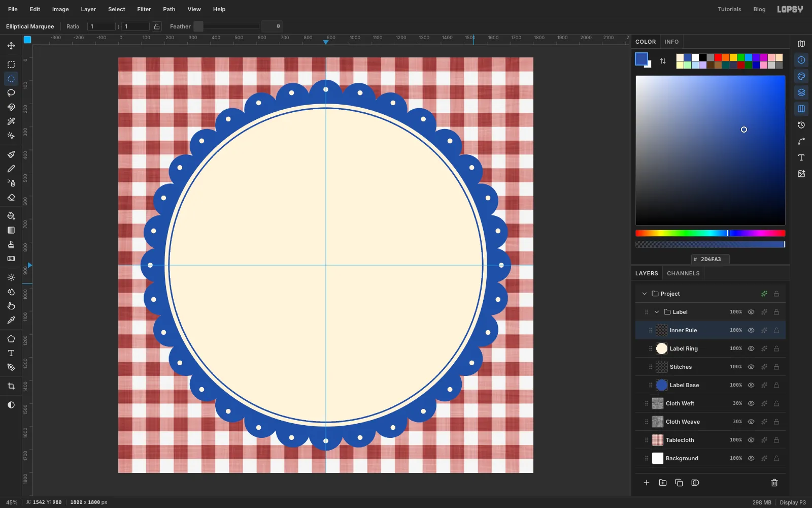Toggle visibility of Stitches layer
Viewport: 812px width, 508px height.
coord(751,367)
